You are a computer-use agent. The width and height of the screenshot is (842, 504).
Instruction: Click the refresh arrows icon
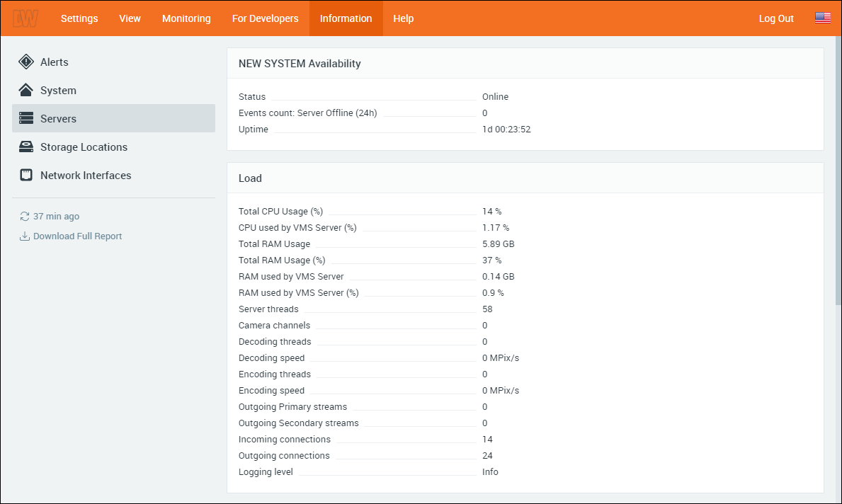(25, 217)
